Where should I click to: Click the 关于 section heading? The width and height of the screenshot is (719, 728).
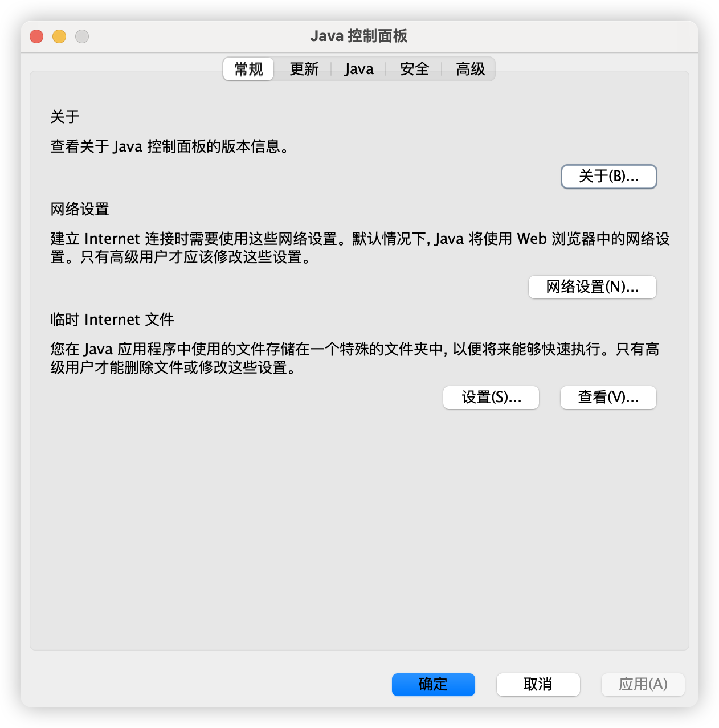tap(65, 117)
